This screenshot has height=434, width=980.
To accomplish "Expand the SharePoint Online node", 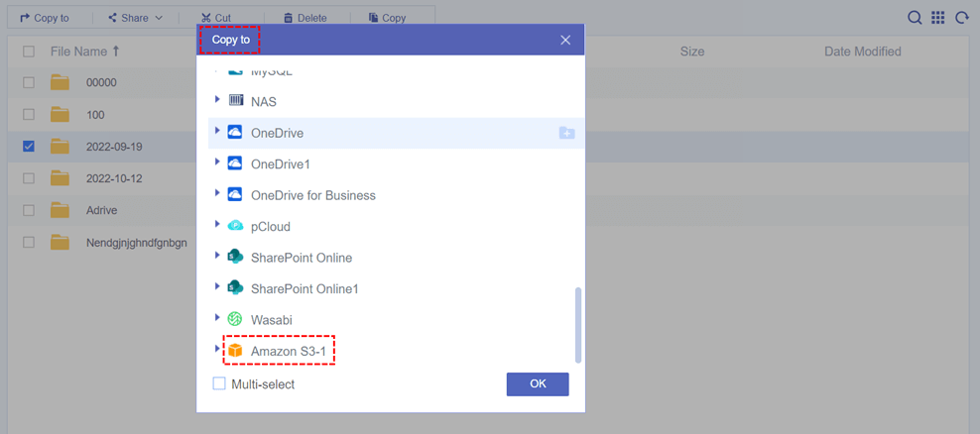I will tap(217, 256).
